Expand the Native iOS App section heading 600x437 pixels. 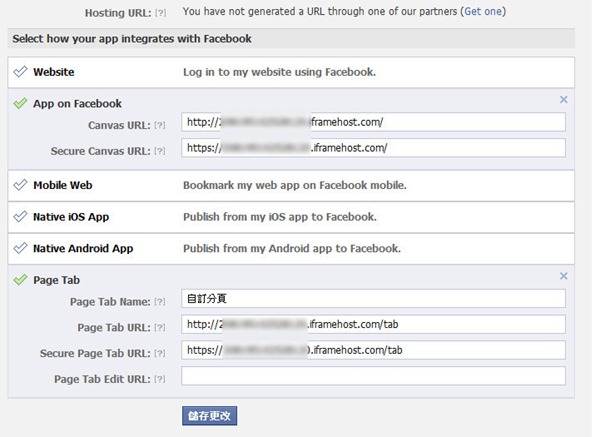click(71, 217)
